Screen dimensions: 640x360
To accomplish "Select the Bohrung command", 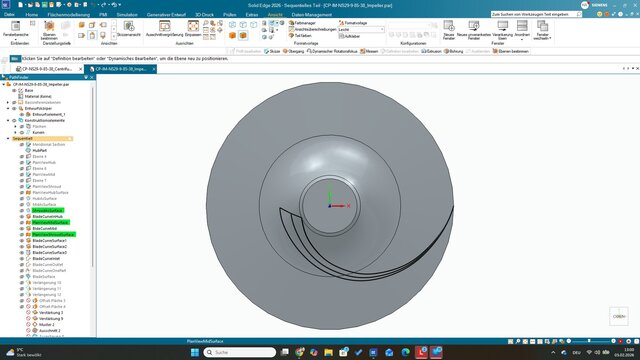I will [453, 51].
